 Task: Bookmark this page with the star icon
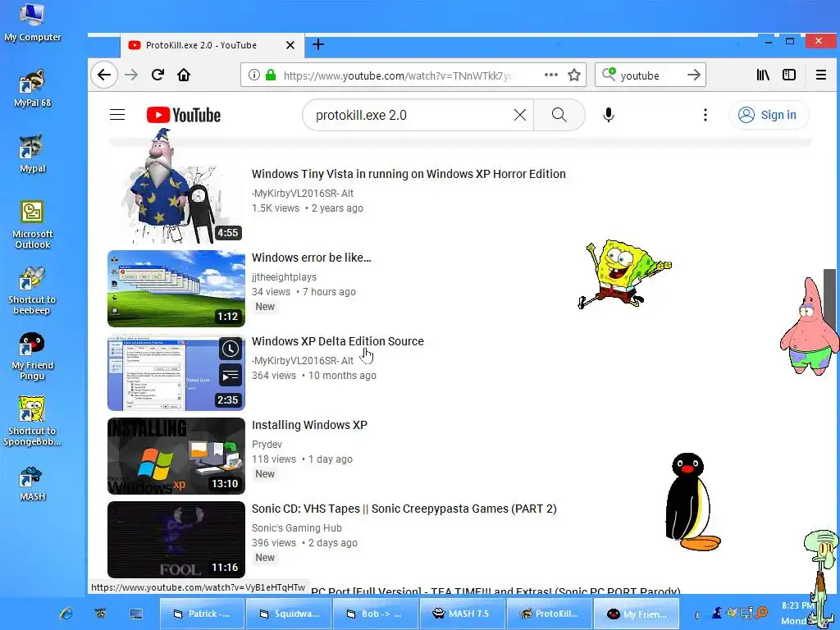click(x=574, y=75)
